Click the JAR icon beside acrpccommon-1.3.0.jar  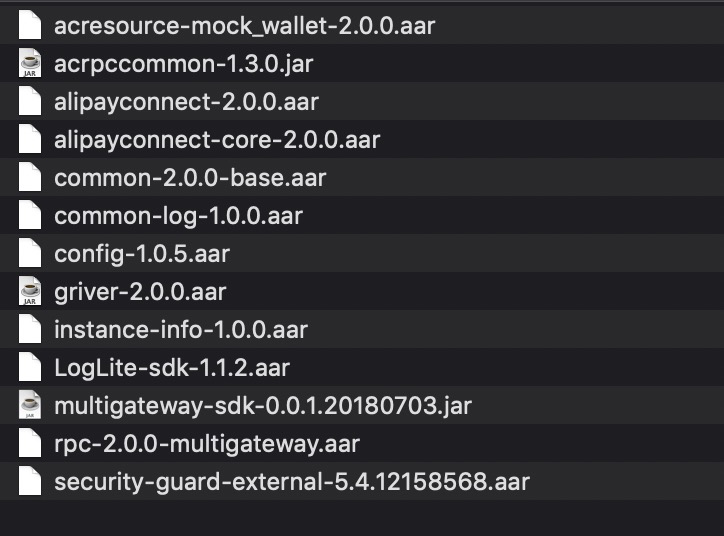point(30,63)
